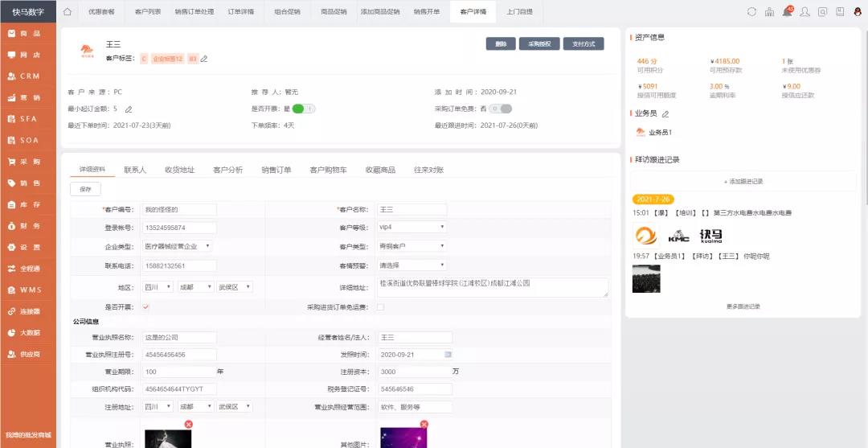This screenshot has width=868, height=448.
Task: Edit the 最小起订金额 value via pencil icon
Action: (129, 109)
